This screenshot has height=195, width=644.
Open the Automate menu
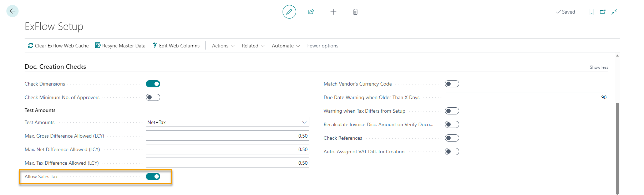(x=286, y=46)
